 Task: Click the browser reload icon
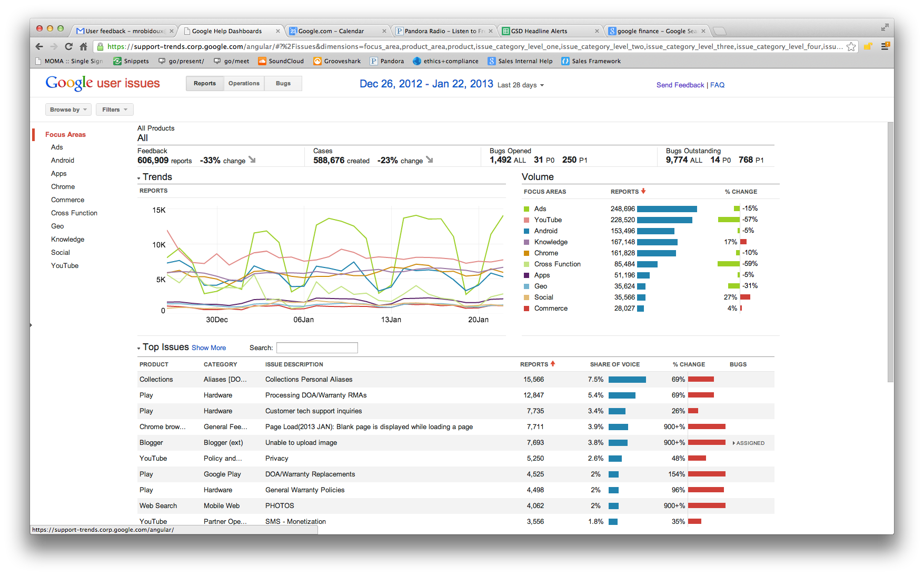(x=68, y=46)
